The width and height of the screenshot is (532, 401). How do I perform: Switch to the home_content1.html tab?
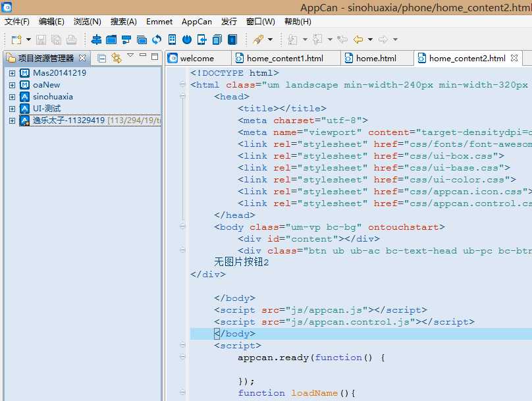(286, 59)
